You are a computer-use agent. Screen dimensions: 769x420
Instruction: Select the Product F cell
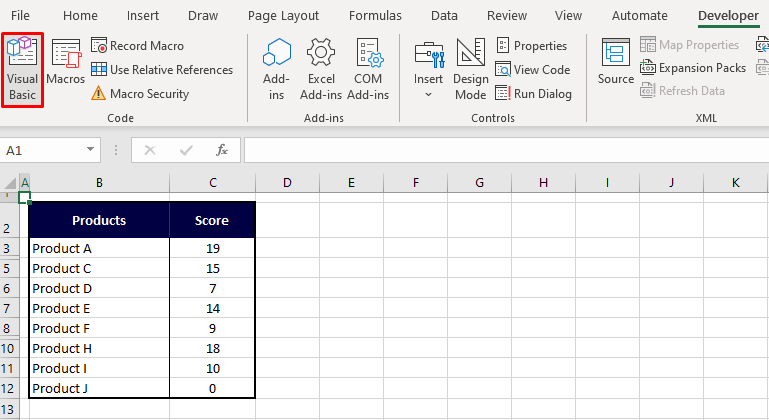click(x=99, y=328)
